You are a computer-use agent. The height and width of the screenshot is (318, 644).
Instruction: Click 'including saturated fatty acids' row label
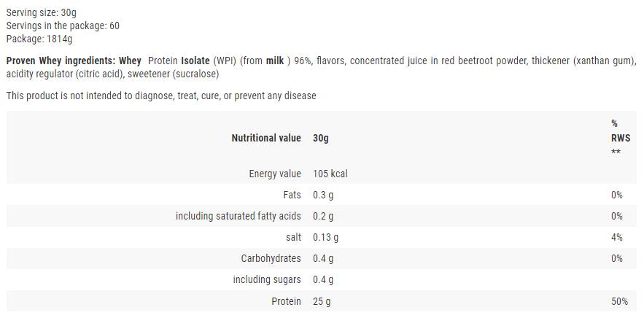point(238,216)
